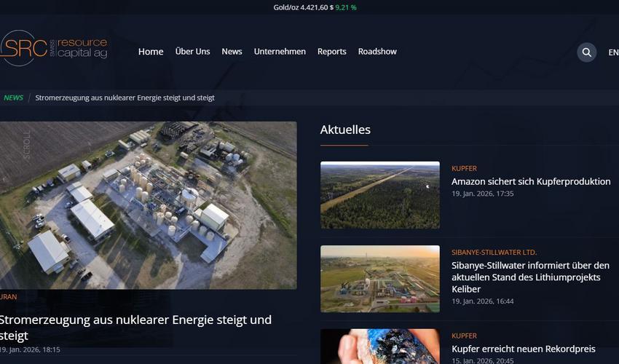Image resolution: width=619 pixels, height=364 pixels.
Task: Open the search magnifier icon
Action: coord(587,52)
